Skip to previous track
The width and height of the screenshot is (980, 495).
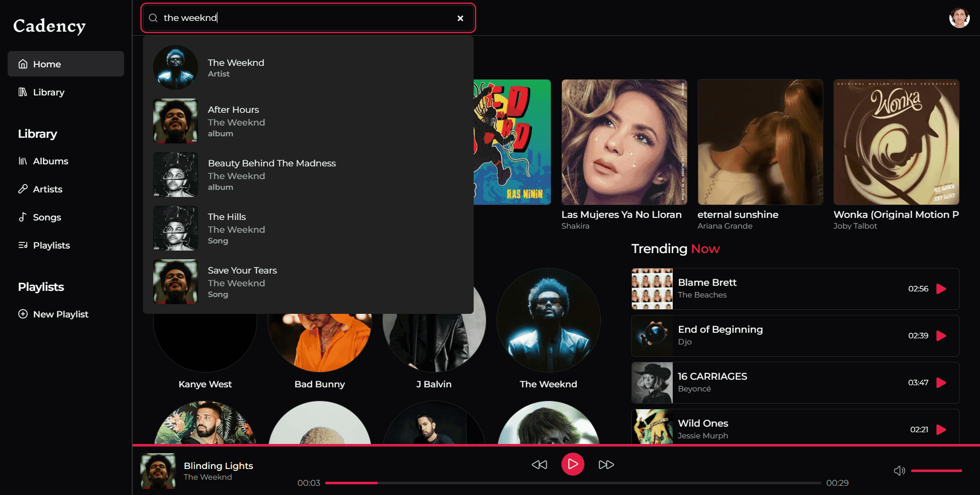click(540, 464)
